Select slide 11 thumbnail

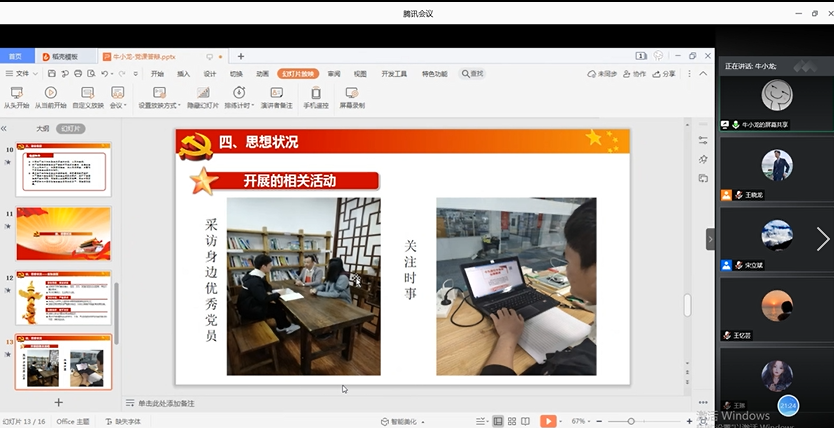click(63, 232)
